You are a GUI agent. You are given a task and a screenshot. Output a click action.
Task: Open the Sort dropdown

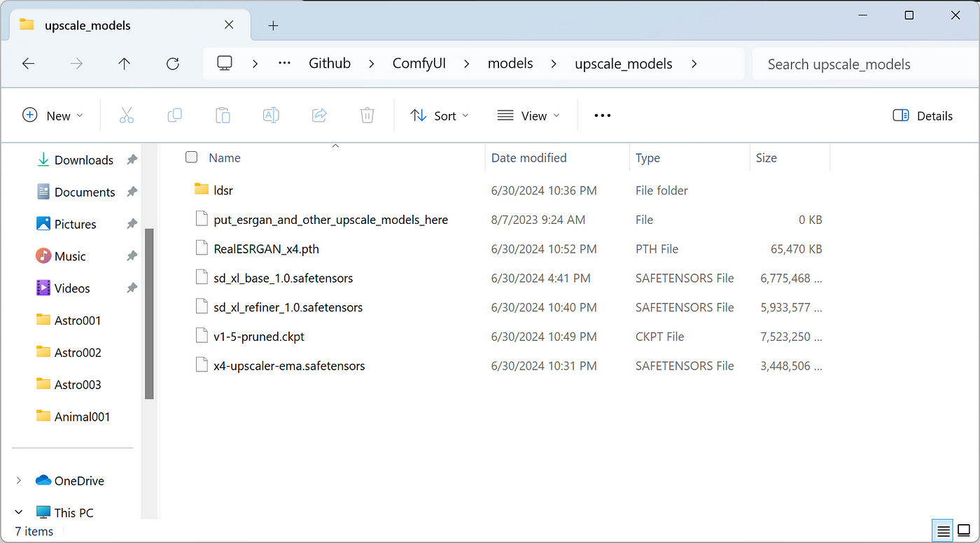440,115
